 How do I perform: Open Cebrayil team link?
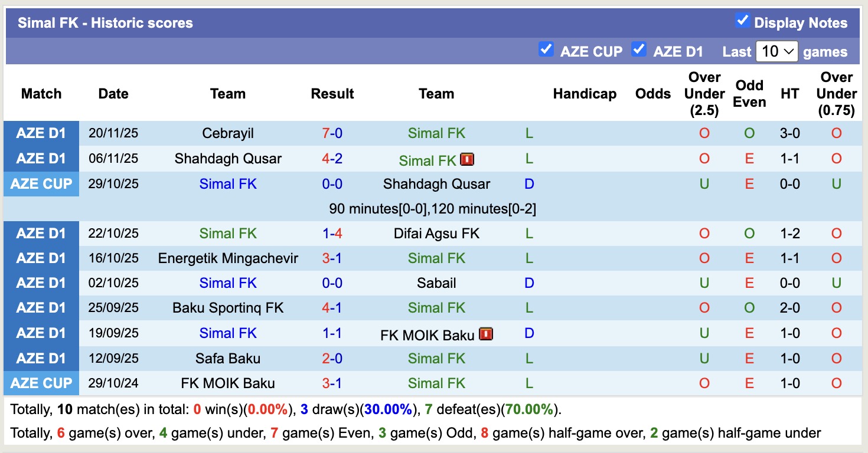click(x=228, y=133)
